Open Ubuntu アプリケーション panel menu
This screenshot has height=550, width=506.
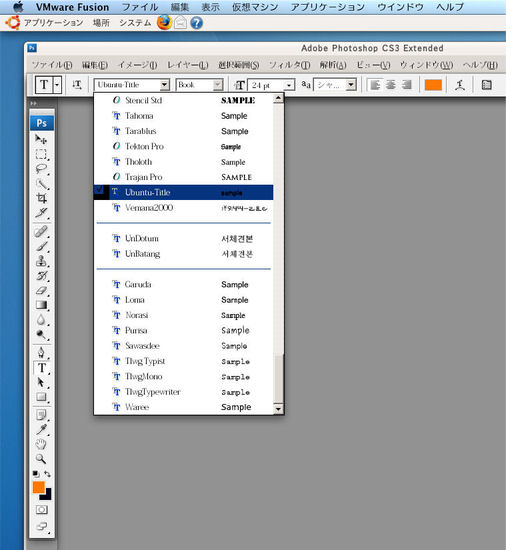tap(53, 23)
